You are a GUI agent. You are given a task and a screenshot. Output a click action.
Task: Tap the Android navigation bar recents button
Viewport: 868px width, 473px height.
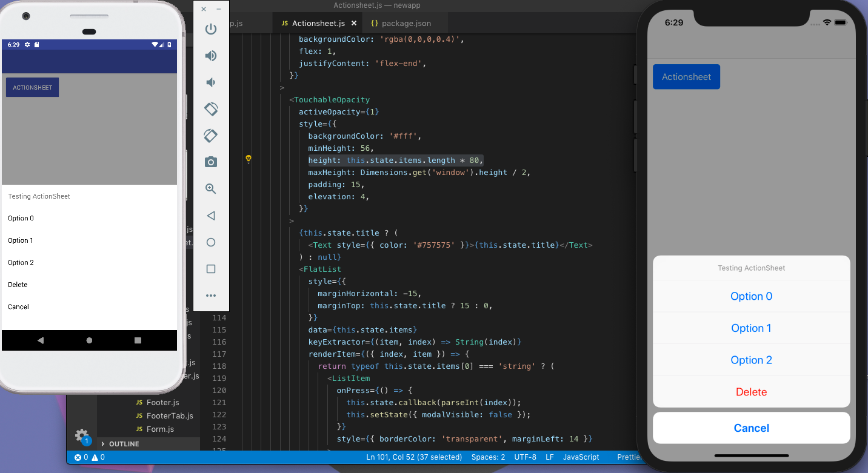(x=138, y=340)
